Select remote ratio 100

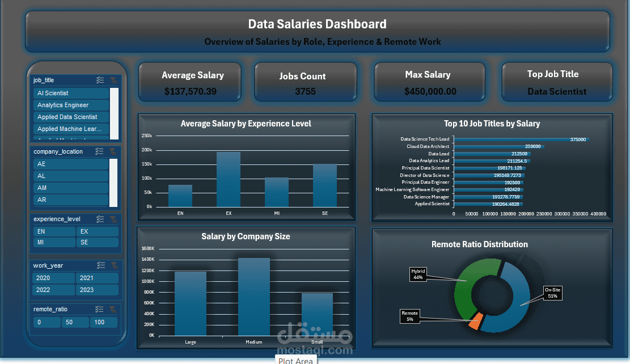[104, 322]
